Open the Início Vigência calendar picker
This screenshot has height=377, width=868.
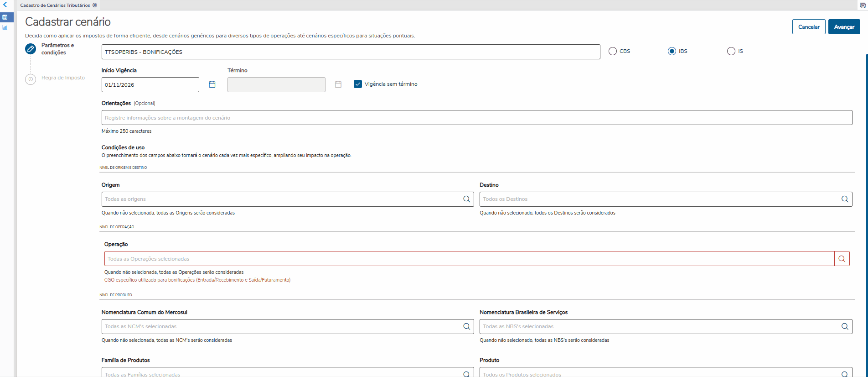(212, 84)
